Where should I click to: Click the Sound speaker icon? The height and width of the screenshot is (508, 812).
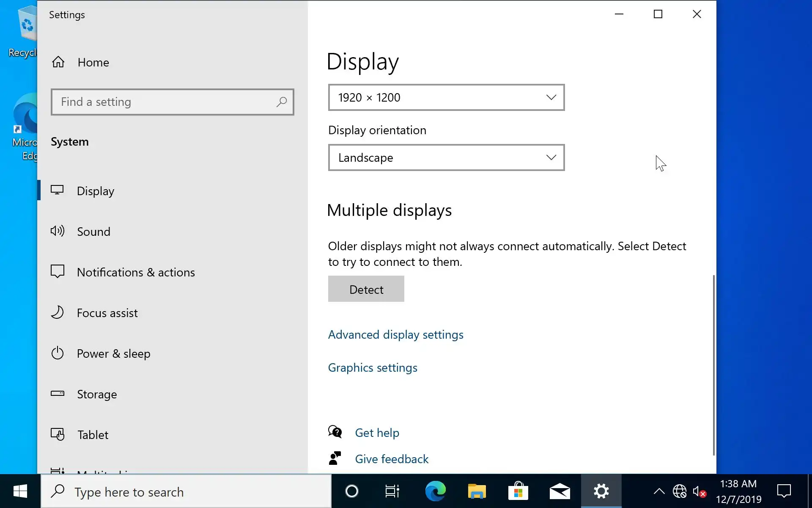point(58,231)
